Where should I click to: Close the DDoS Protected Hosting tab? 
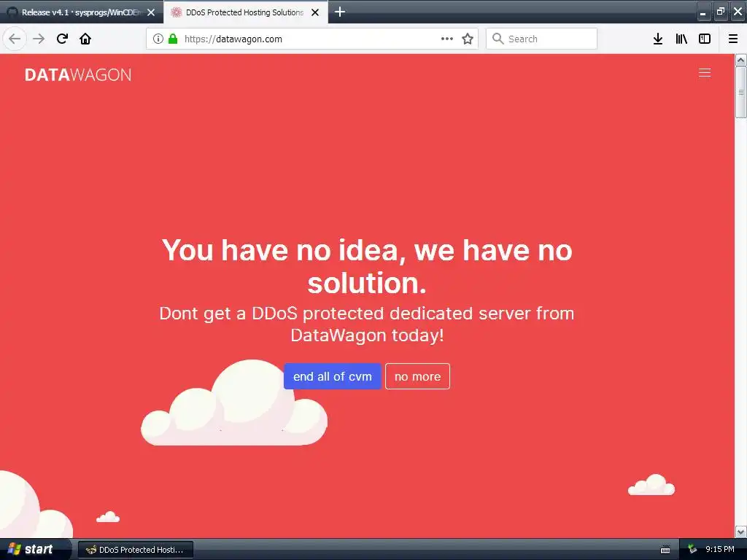pyautogui.click(x=315, y=12)
